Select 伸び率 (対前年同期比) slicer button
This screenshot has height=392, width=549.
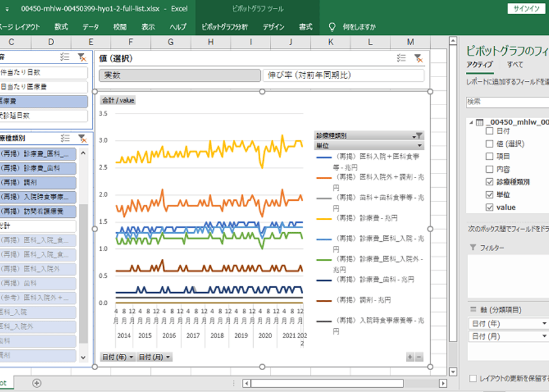[343, 75]
